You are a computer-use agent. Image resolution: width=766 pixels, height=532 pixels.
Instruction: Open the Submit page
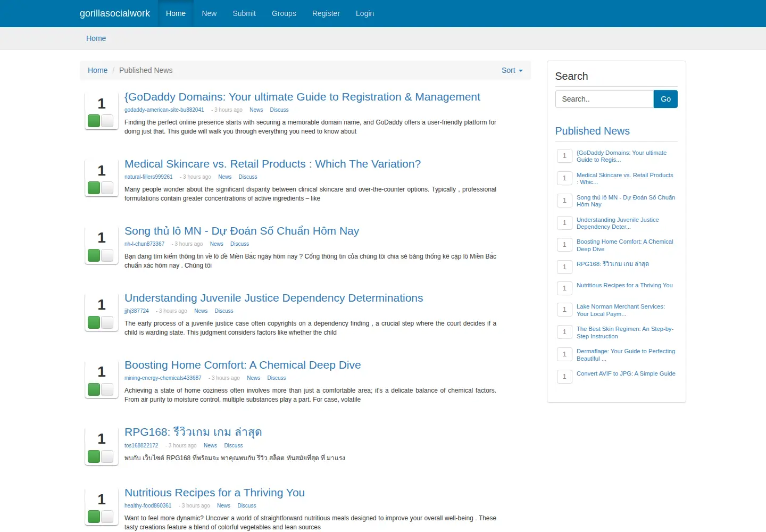click(244, 13)
